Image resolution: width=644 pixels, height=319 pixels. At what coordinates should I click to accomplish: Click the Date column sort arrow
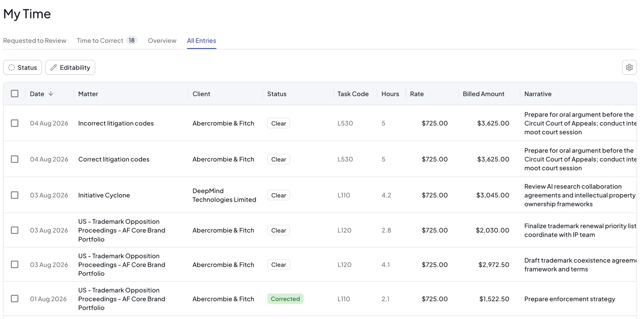tap(51, 94)
